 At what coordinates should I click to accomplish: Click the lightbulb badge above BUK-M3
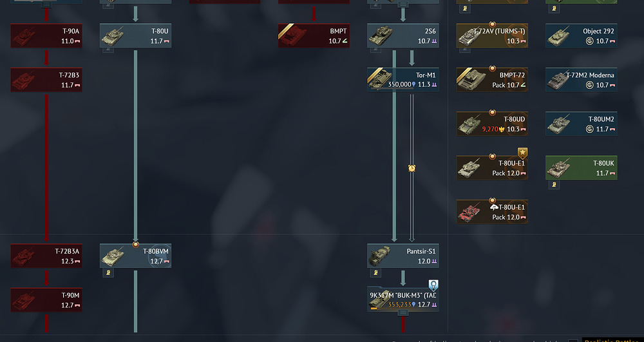(433, 285)
